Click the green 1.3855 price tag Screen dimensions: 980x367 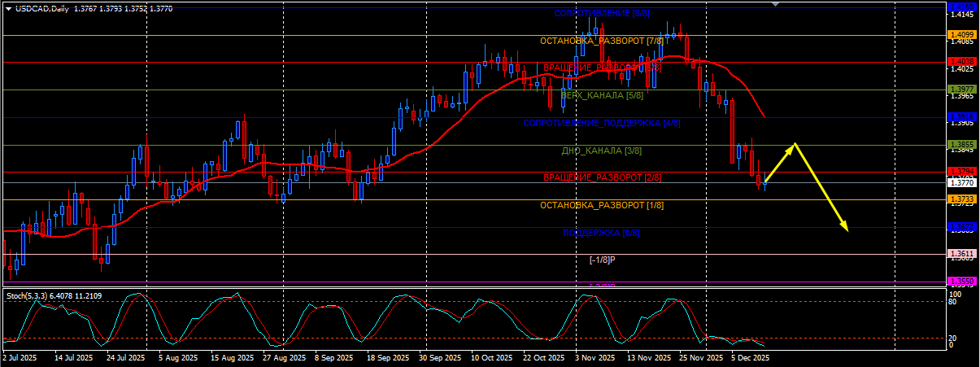tap(962, 145)
